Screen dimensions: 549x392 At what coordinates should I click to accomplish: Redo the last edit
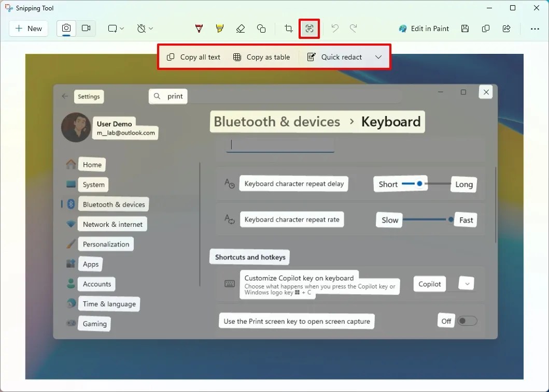(x=353, y=28)
